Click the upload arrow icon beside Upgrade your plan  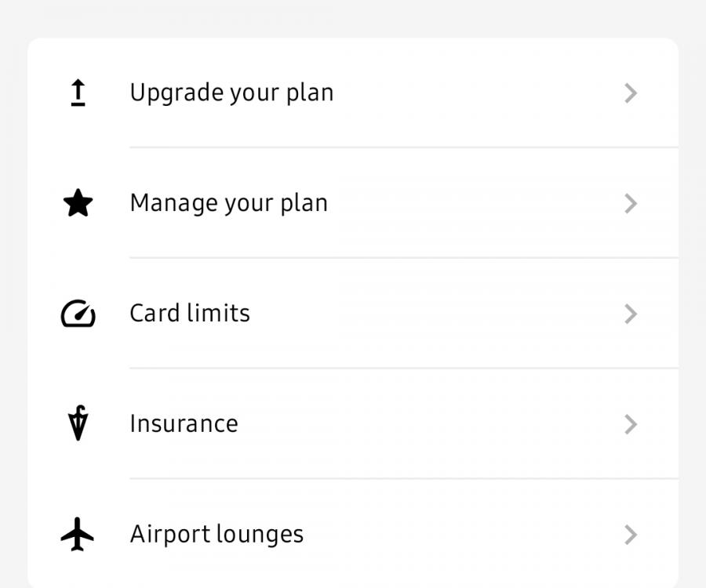[78, 92]
